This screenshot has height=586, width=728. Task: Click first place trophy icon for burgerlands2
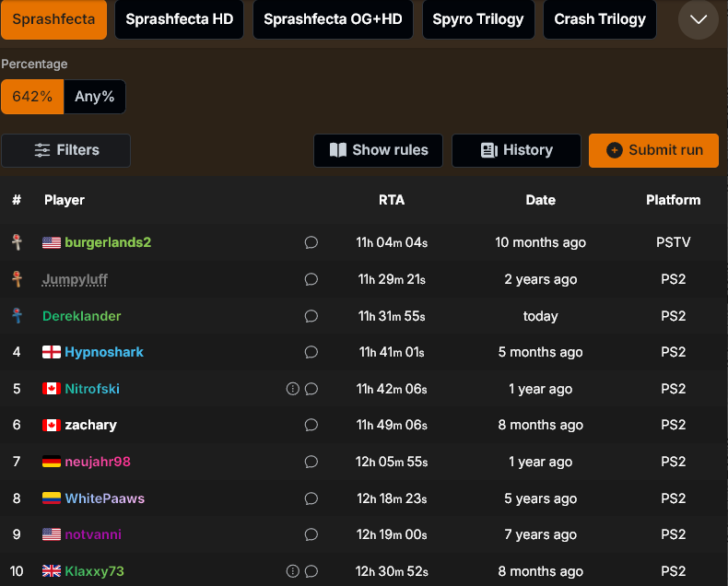18,242
